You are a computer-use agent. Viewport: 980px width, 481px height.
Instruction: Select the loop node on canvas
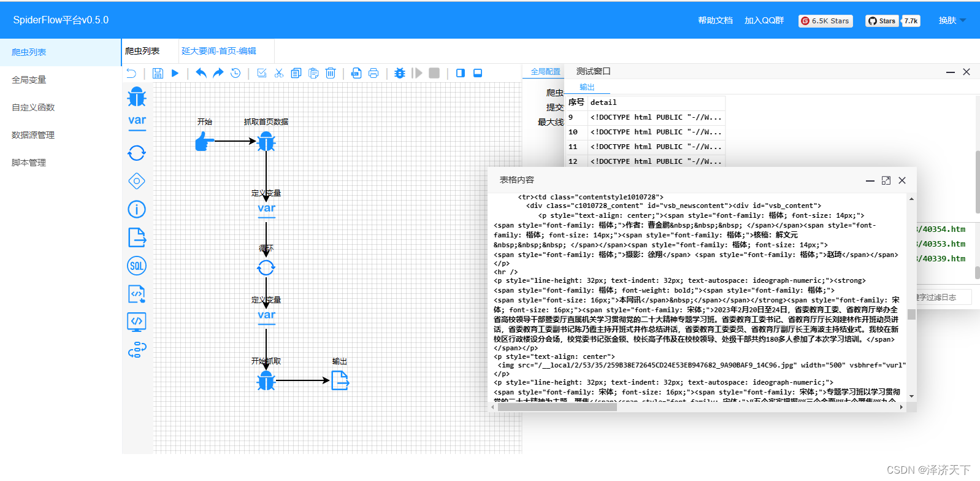click(x=266, y=267)
